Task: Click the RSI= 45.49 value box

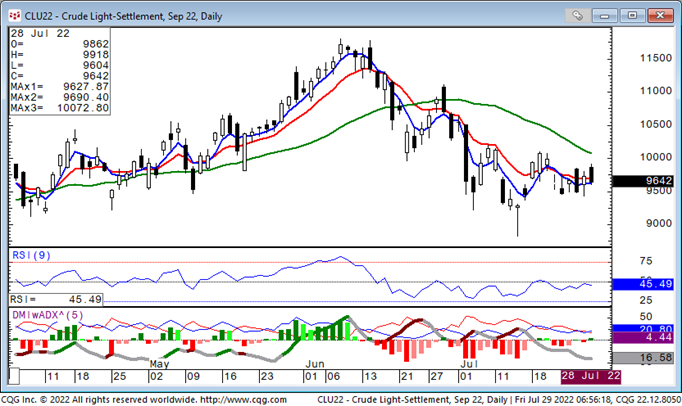Action: [x=56, y=299]
